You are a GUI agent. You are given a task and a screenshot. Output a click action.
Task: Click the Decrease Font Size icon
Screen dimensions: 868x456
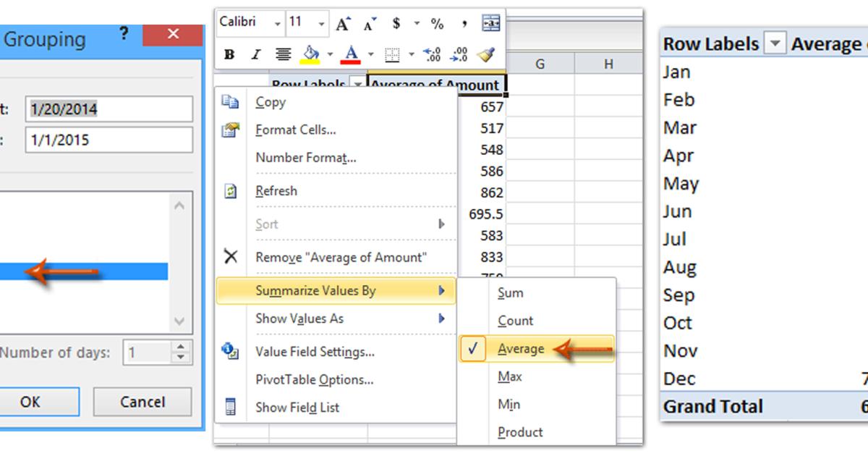coord(367,23)
